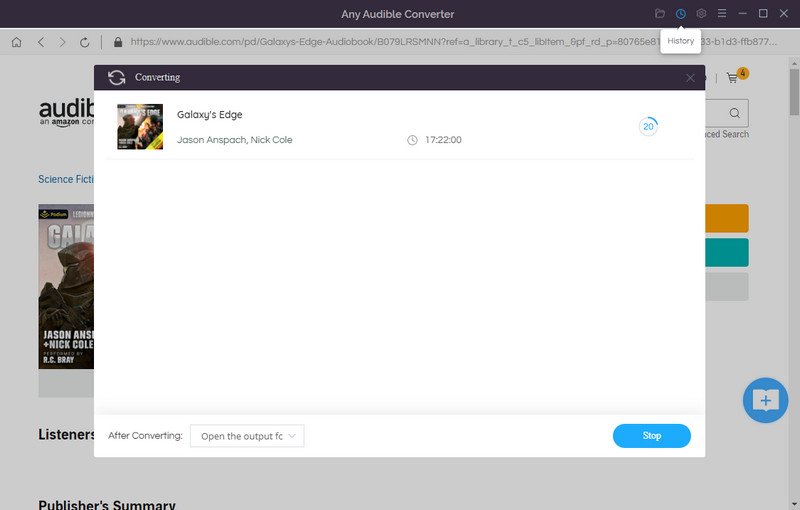Close the Any Audible Converter window
Image resolution: width=800 pixels, height=510 pixels.
click(x=784, y=14)
